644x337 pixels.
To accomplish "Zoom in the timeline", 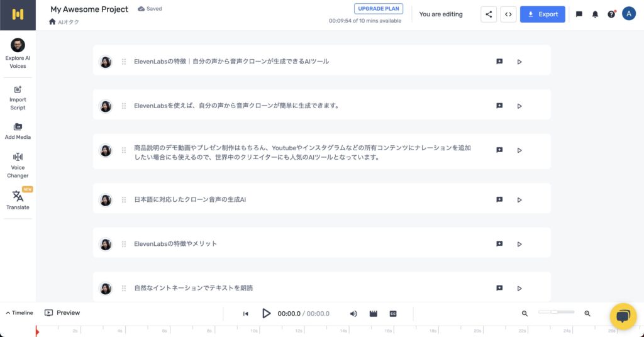I will point(587,314).
